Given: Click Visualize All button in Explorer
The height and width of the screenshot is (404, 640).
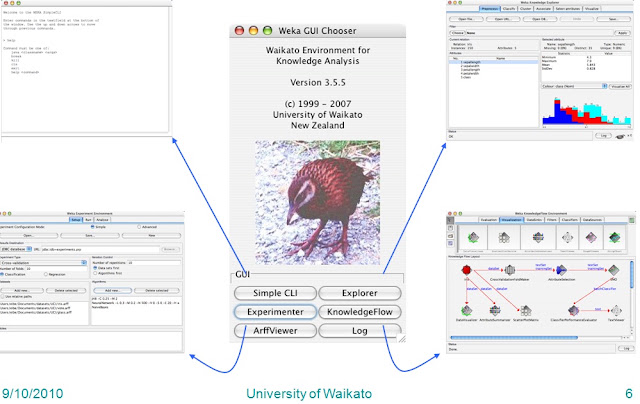Looking at the screenshot, I should 620,86.
